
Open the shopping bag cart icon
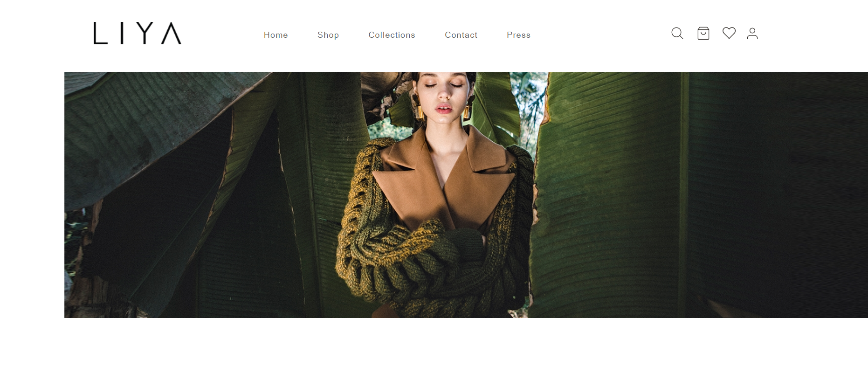pos(703,34)
